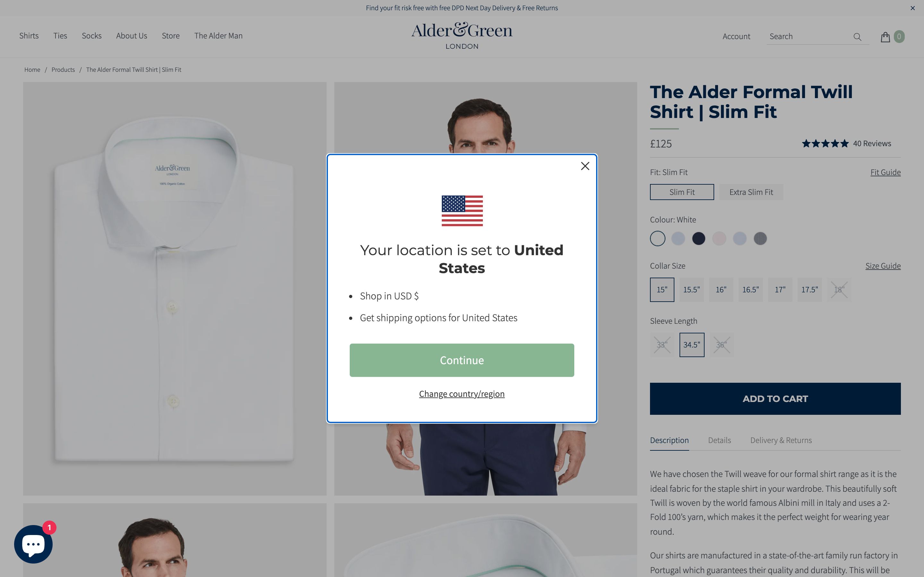Select the 34.5" sleeve length
Image resolution: width=924 pixels, height=577 pixels.
(691, 345)
